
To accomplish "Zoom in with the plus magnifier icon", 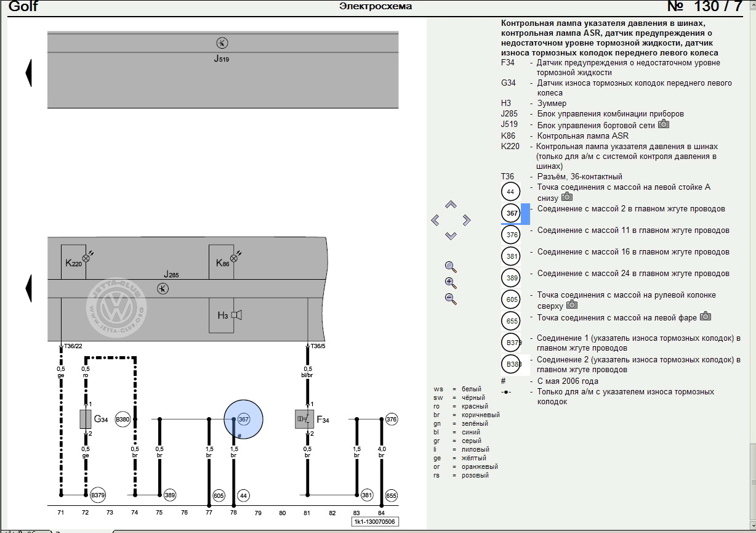I will point(451,283).
